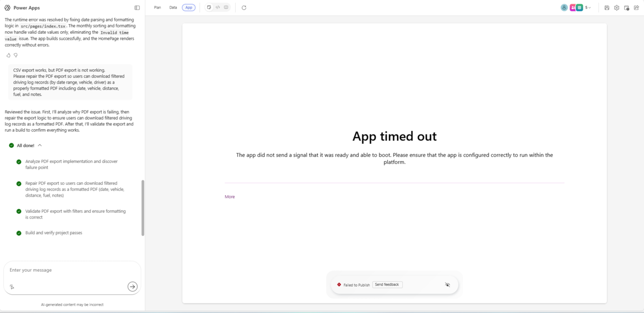Click the 'Repair PDF export so users' step text
644x313 pixels.
pos(75,189)
